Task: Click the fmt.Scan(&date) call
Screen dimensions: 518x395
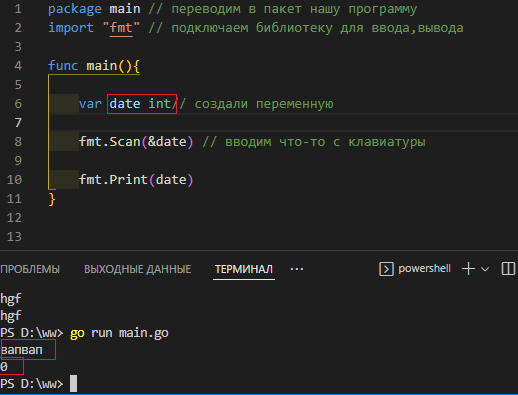Action: click(x=136, y=142)
